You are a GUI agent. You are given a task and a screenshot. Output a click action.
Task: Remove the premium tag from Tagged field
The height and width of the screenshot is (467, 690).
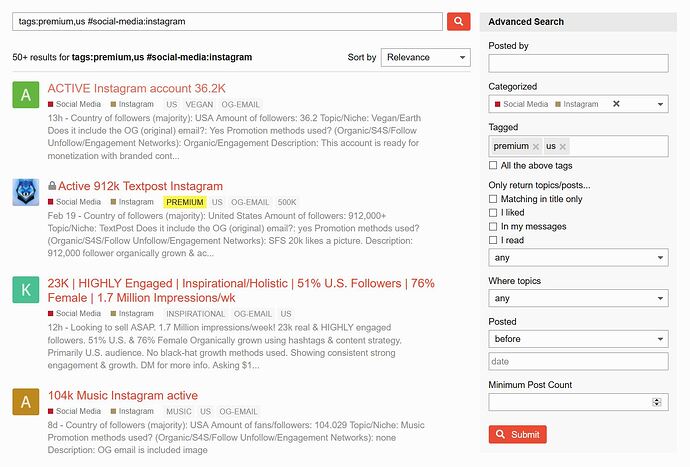pyautogui.click(x=536, y=147)
